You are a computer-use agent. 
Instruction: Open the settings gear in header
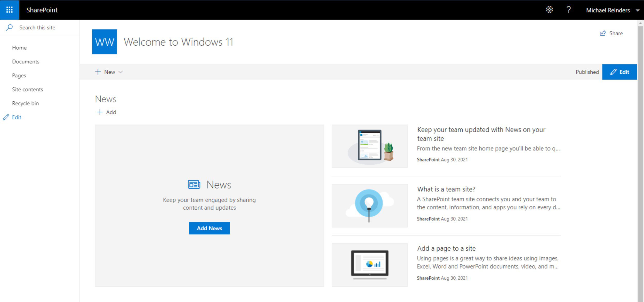click(549, 10)
